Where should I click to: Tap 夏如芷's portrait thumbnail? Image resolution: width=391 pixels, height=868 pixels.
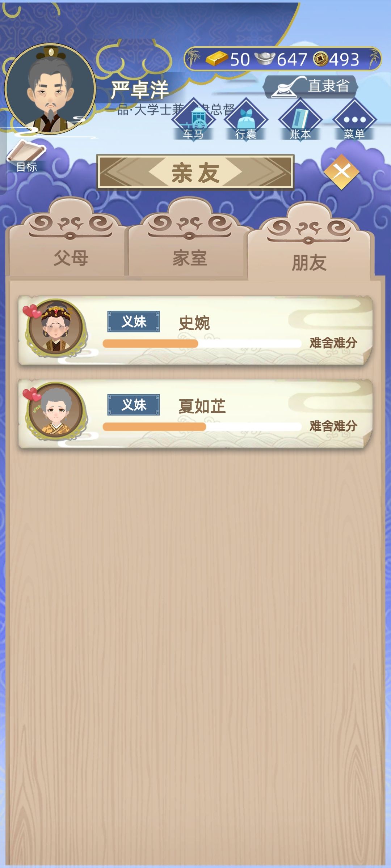[x=55, y=412]
